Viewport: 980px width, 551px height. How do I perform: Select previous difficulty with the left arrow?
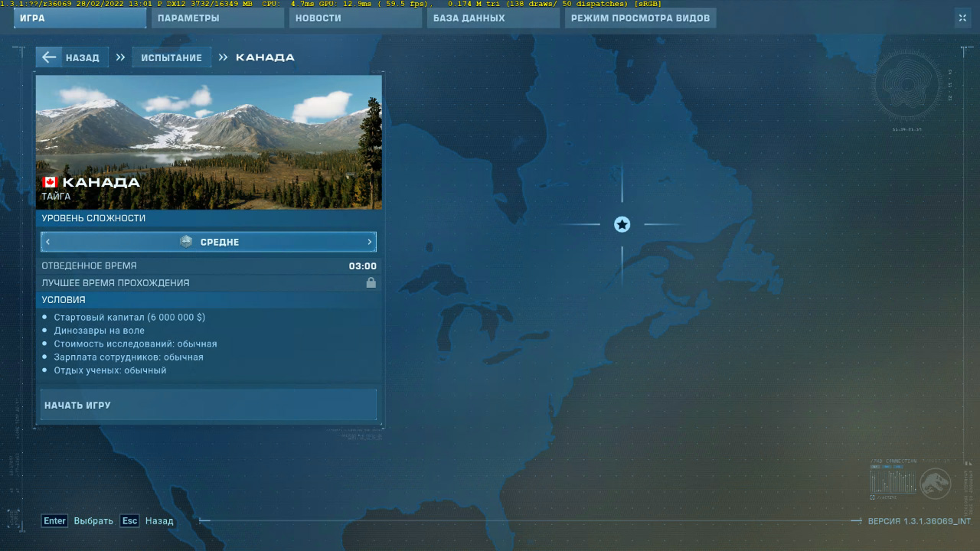click(47, 242)
